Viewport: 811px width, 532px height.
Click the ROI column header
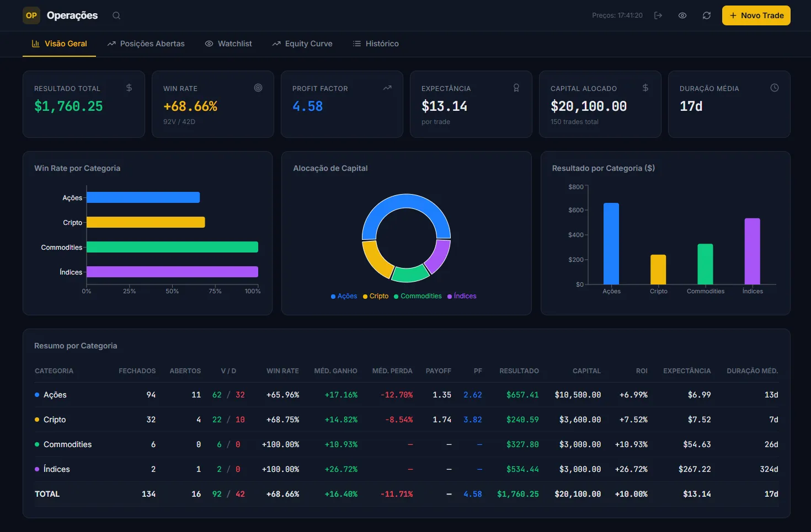point(642,371)
